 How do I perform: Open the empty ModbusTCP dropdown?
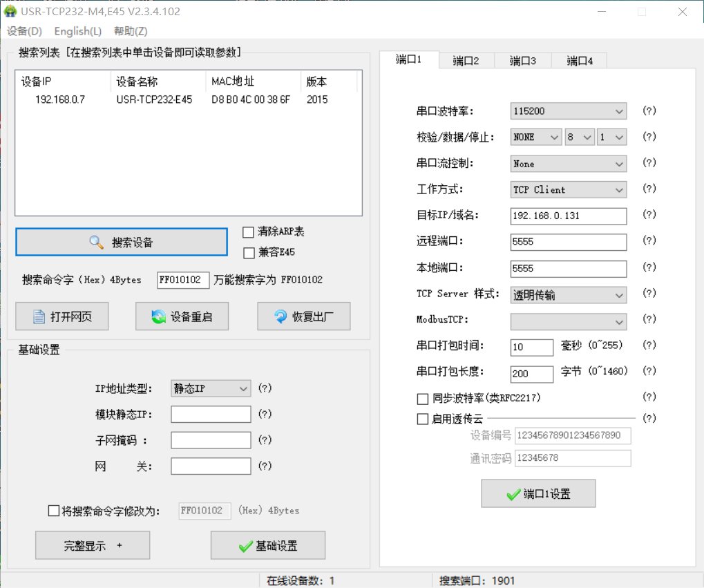tap(569, 321)
